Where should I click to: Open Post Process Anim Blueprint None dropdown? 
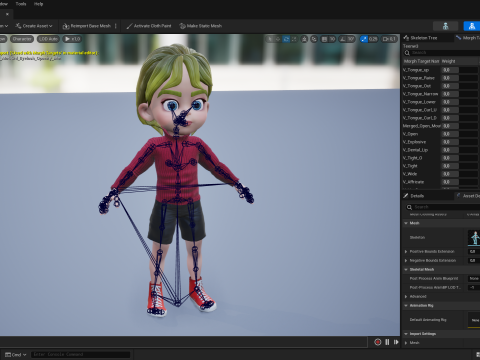point(474,278)
